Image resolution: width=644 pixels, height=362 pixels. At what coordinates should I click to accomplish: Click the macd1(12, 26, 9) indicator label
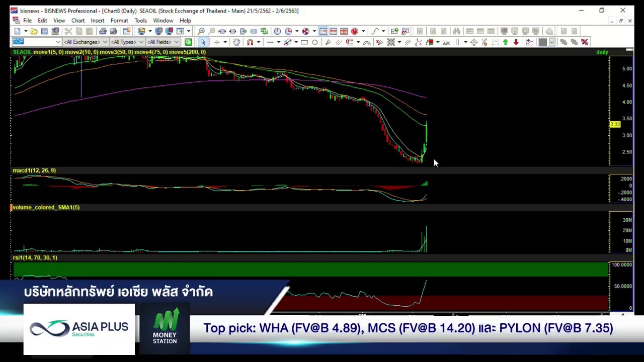[34, 170]
